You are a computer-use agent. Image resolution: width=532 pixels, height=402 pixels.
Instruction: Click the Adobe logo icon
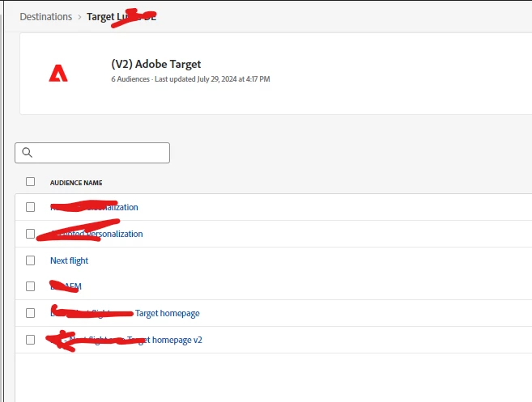(x=58, y=74)
